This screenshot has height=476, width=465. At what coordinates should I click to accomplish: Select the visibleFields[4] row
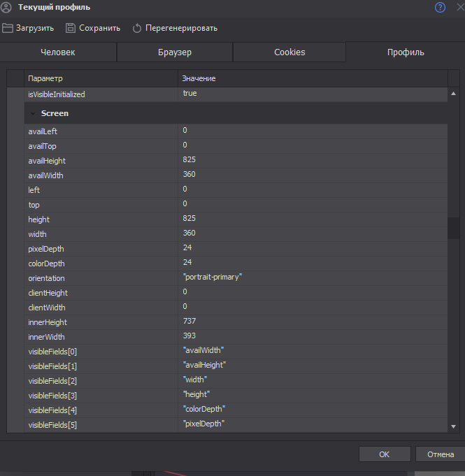236,410
